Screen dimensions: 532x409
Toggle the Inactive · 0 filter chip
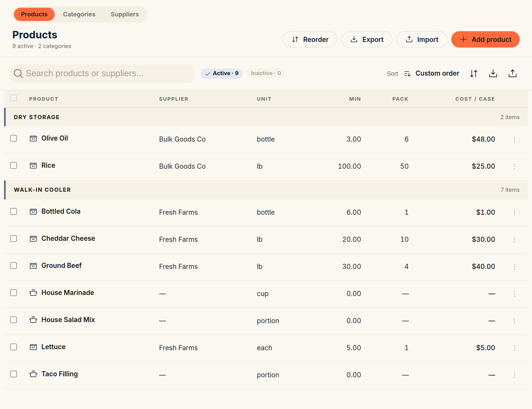tap(266, 73)
